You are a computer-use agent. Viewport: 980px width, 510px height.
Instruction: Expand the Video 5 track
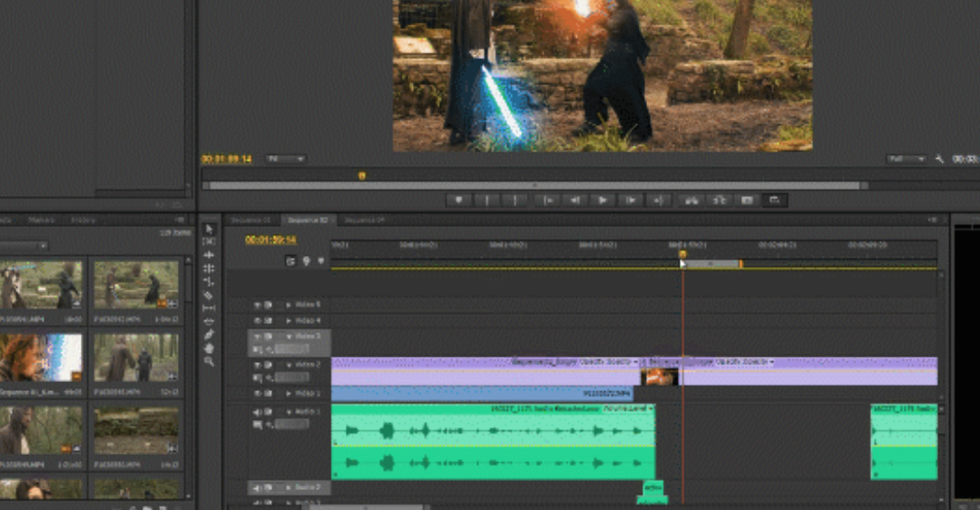[x=289, y=305]
